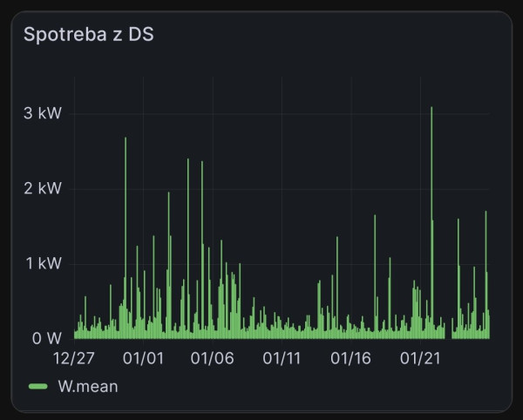This screenshot has width=523, height=420.
Task: Click the last spike at the chart's right edge
Action: [x=486, y=275]
